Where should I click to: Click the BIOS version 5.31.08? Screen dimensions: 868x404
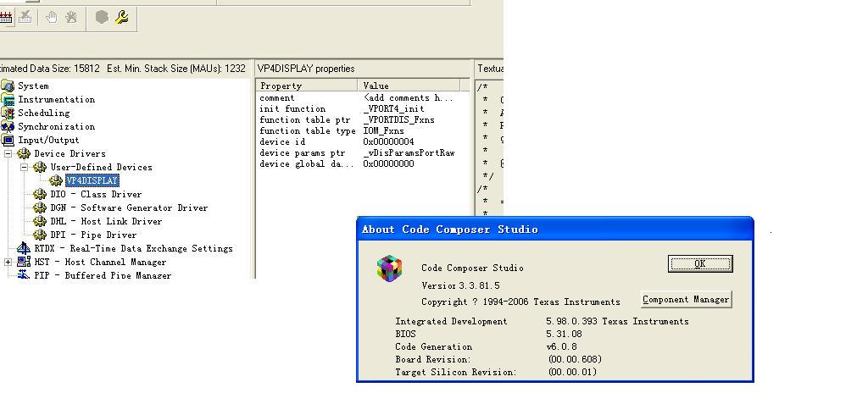pos(564,334)
